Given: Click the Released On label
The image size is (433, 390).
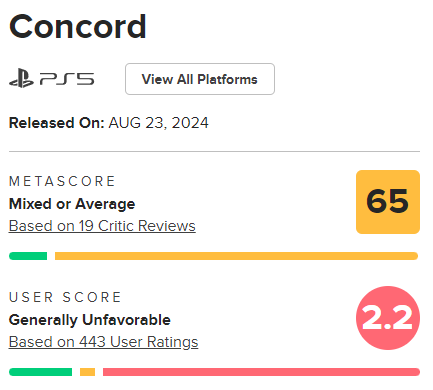Looking at the screenshot, I should coord(57,123).
